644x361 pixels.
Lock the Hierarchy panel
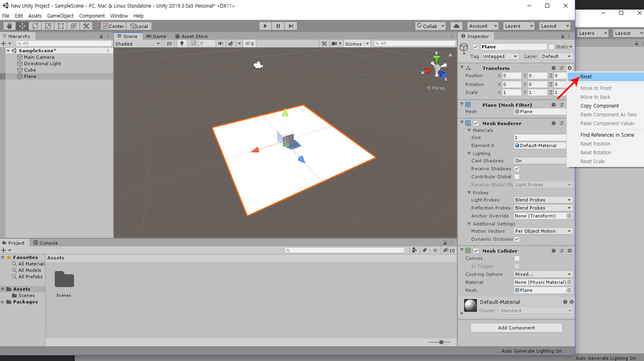(x=101, y=36)
